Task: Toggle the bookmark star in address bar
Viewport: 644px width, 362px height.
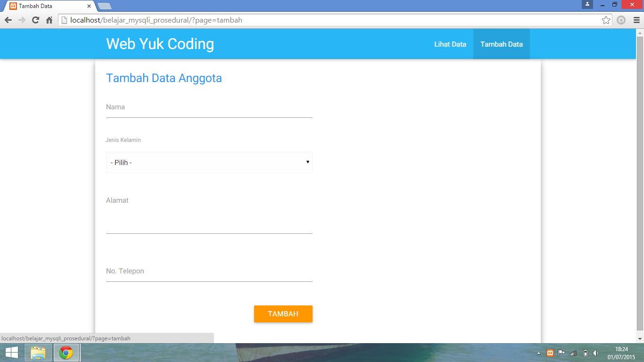Action: click(606, 20)
